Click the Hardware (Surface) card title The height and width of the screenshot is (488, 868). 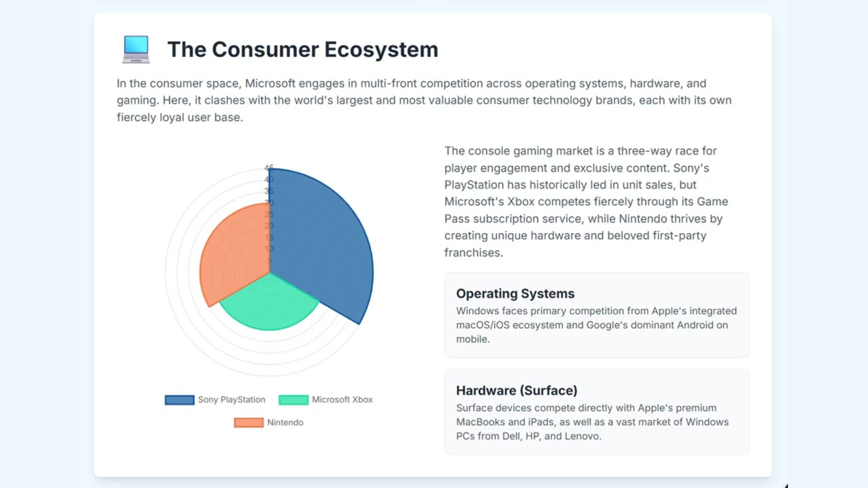tap(516, 390)
